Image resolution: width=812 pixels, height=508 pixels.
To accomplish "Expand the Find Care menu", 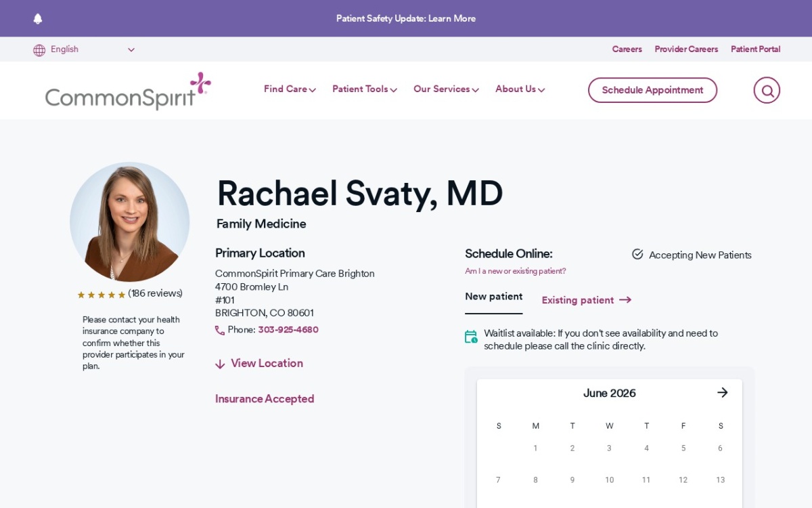I will [290, 89].
